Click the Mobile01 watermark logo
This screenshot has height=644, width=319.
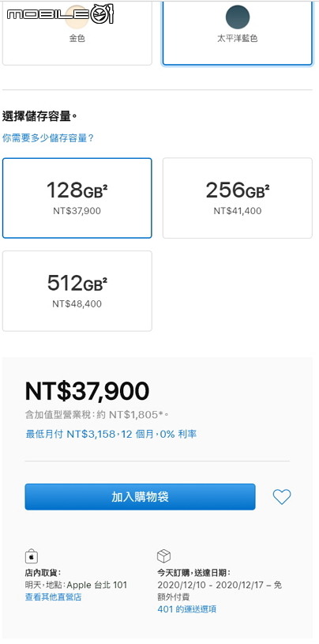60,14
